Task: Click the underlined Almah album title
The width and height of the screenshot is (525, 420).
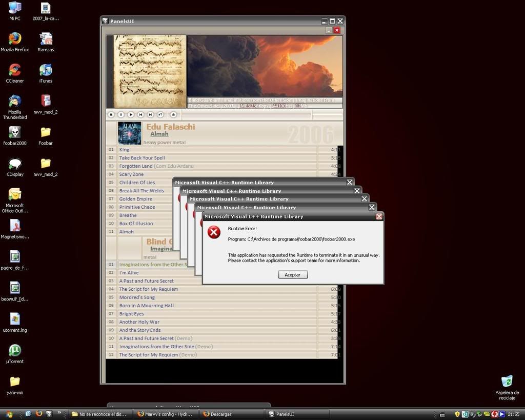Action: [159, 134]
